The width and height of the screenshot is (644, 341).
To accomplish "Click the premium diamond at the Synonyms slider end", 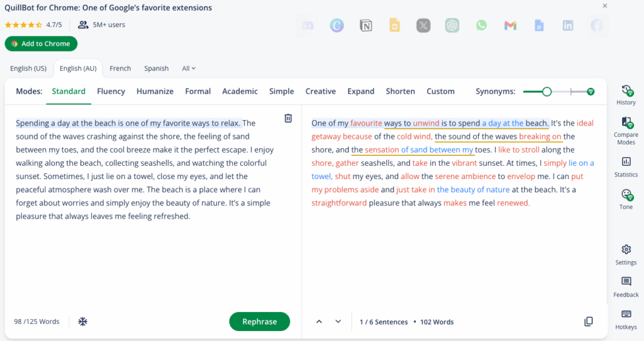I will coord(591,92).
